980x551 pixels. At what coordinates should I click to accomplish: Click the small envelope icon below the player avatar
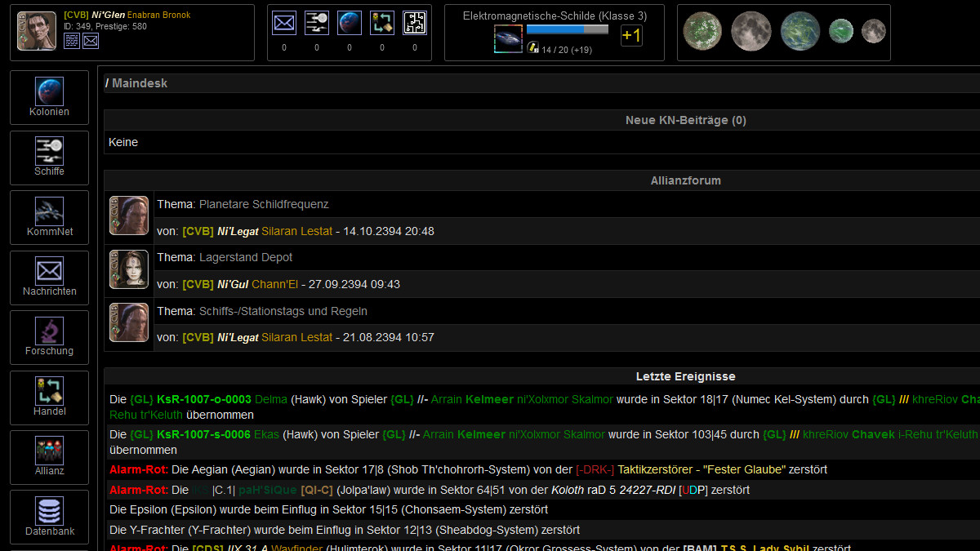click(x=90, y=40)
